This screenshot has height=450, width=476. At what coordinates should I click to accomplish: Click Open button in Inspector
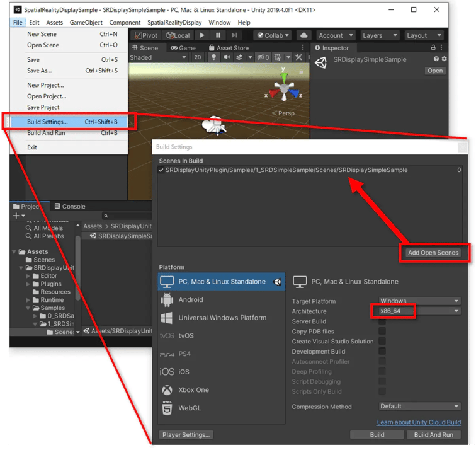click(x=435, y=71)
